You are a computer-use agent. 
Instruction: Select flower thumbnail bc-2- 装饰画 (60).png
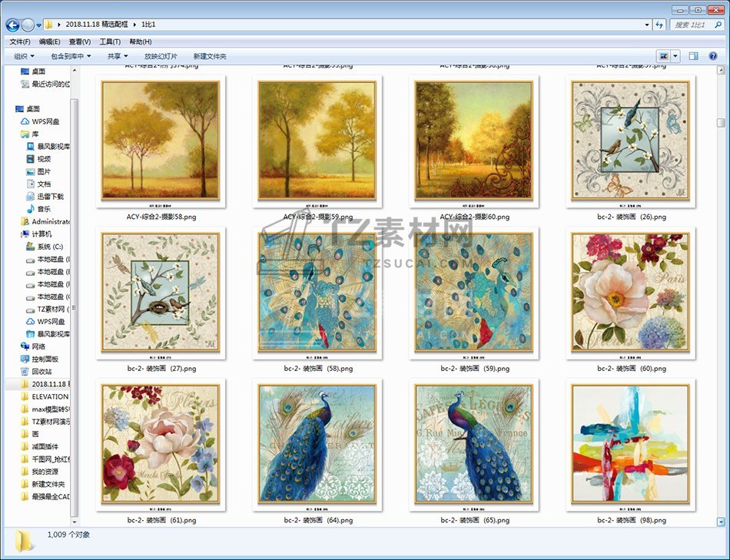[631, 293]
